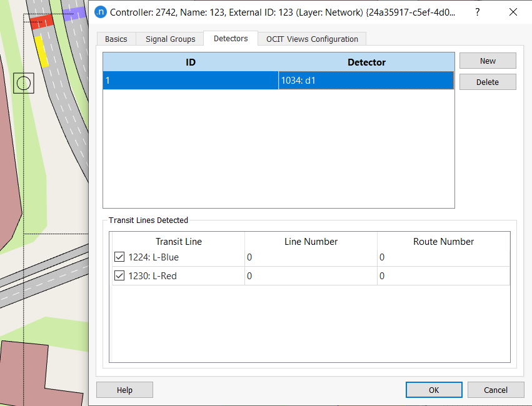
Task: Disable detection for transit line 1230: L-Red
Action: click(x=119, y=275)
